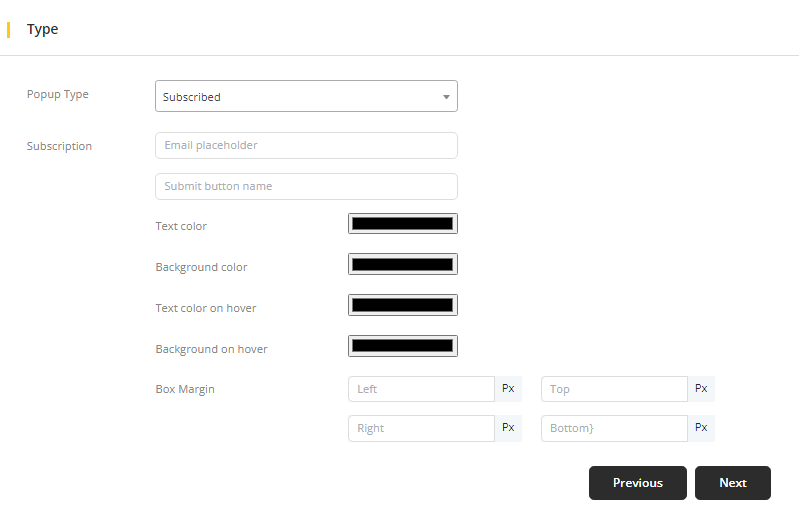Click the Box Margin label
807x523 pixels.
point(185,389)
